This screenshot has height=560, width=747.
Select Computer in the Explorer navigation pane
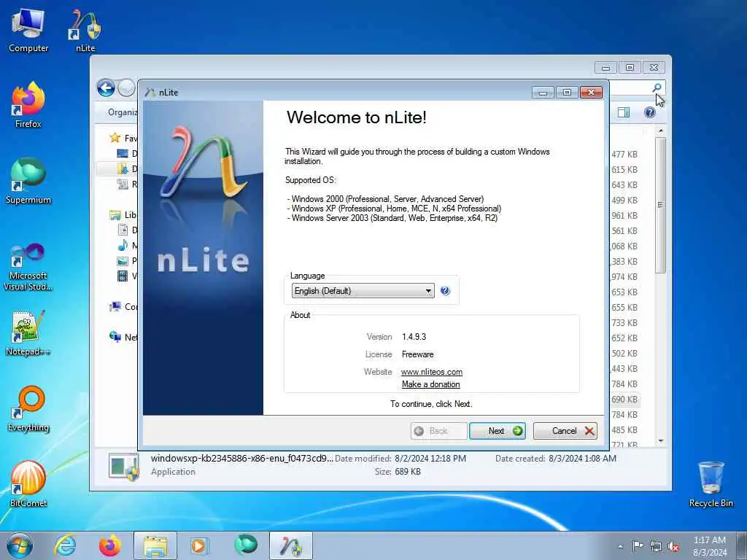tap(123, 307)
